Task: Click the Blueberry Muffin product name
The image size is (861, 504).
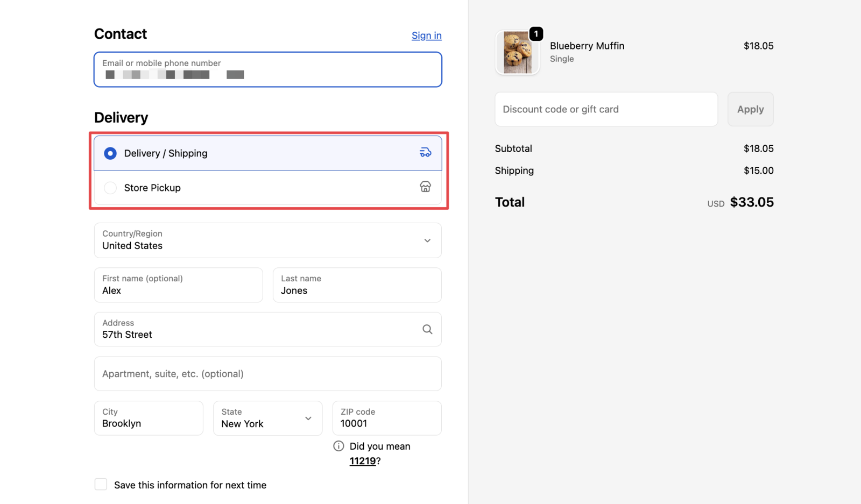Action: pos(587,46)
